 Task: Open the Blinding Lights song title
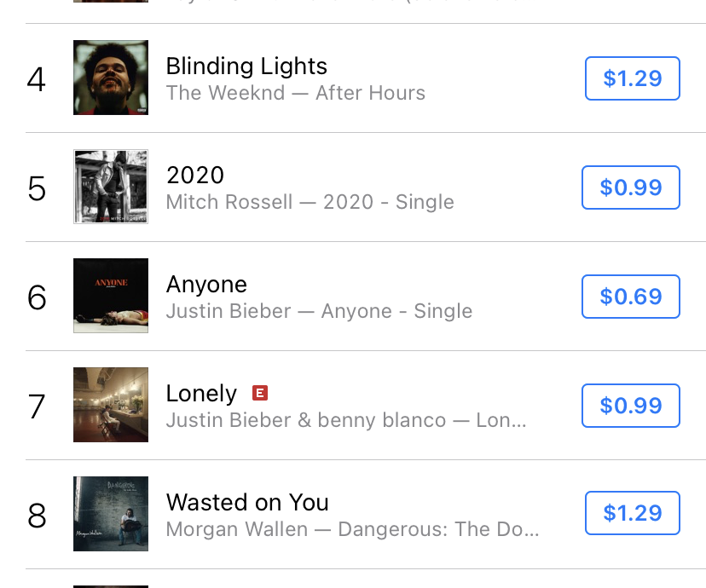tap(246, 66)
